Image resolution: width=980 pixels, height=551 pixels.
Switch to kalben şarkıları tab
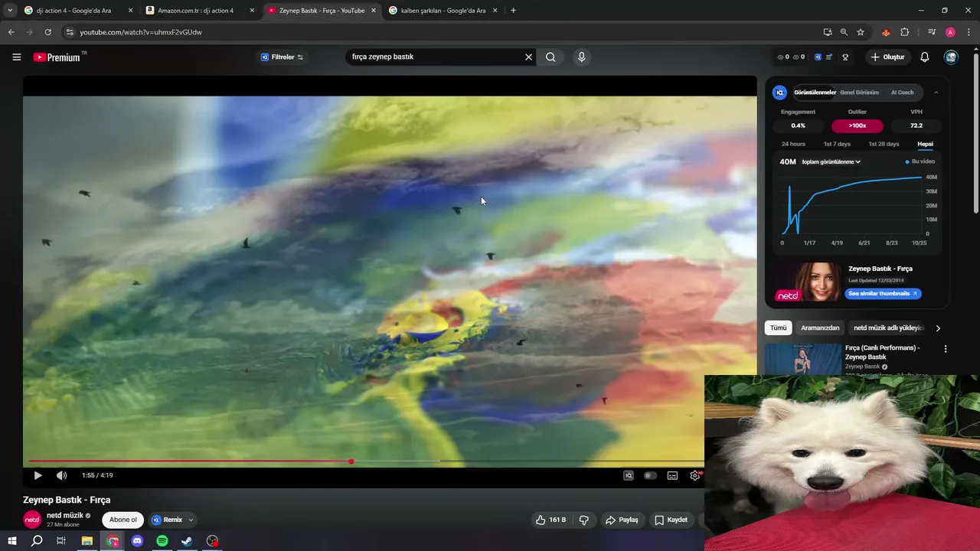443,11
